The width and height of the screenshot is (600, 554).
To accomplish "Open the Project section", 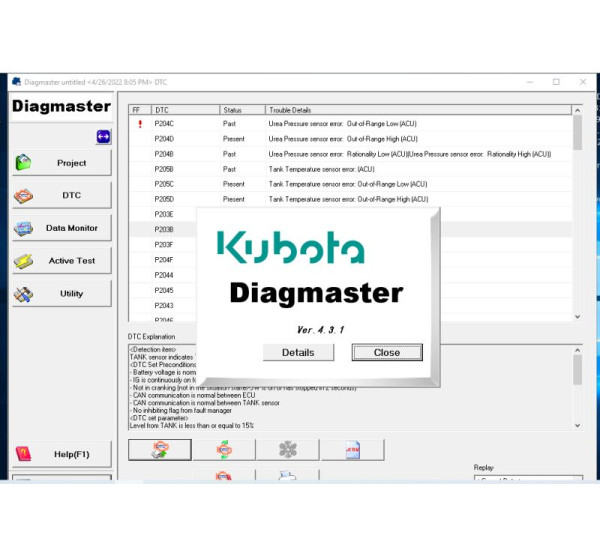I will pyautogui.click(x=61, y=162).
